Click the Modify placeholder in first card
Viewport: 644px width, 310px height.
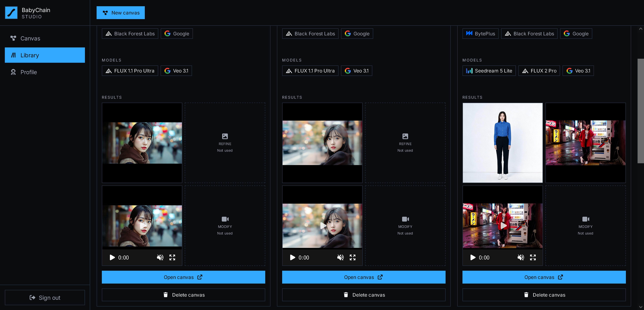[x=225, y=226]
